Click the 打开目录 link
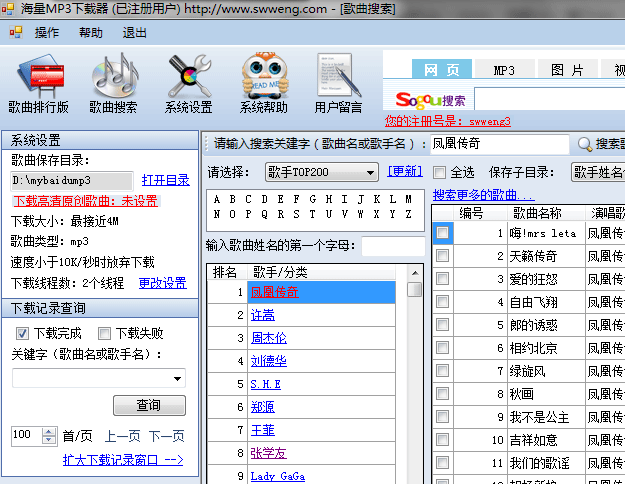Screen dimensions: 625x484 tap(165, 180)
